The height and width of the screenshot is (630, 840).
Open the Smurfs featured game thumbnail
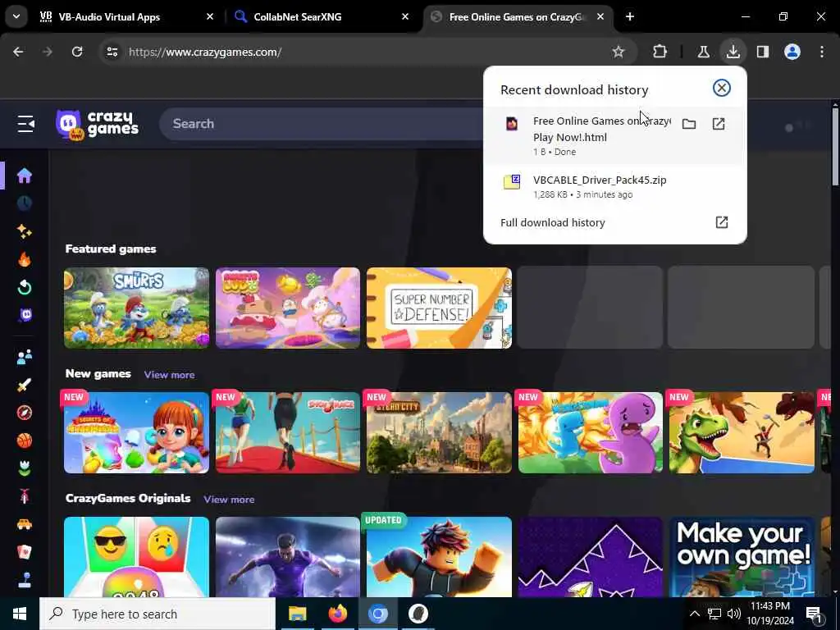pyautogui.click(x=137, y=308)
